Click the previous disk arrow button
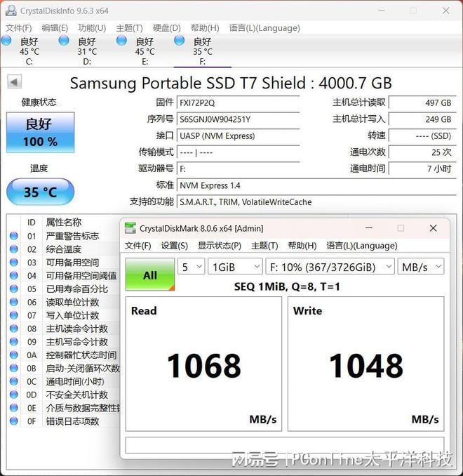The height and width of the screenshot is (476, 463). click(x=14, y=82)
